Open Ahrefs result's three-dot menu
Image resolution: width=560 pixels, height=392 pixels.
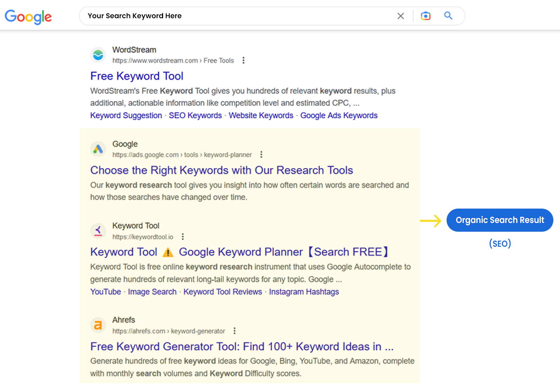[234, 331]
